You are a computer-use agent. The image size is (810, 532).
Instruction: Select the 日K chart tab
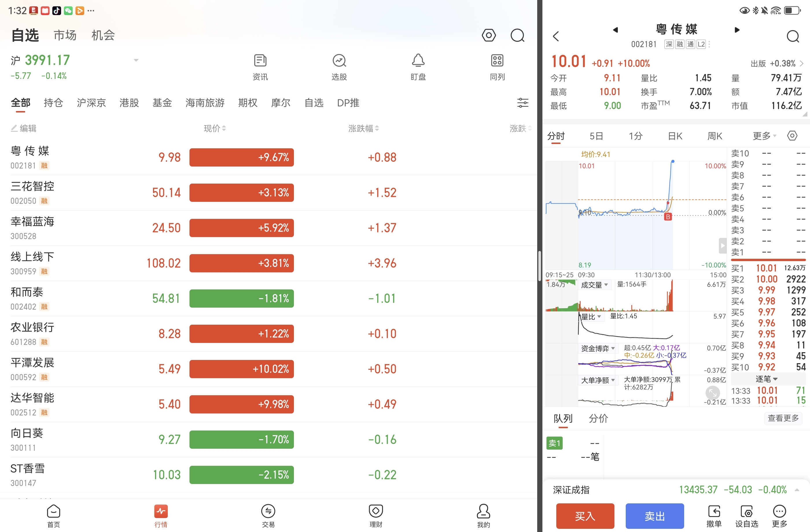(x=675, y=136)
